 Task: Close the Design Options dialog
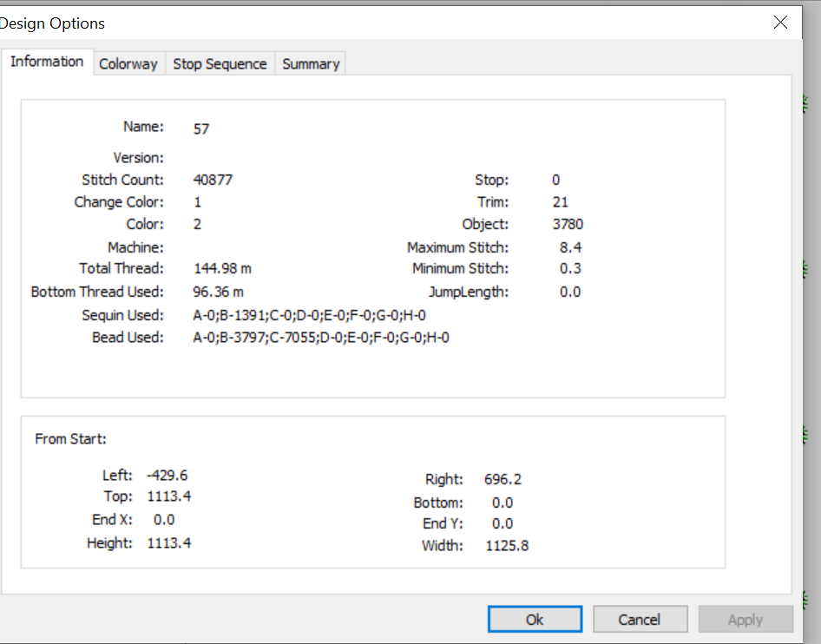point(780,23)
